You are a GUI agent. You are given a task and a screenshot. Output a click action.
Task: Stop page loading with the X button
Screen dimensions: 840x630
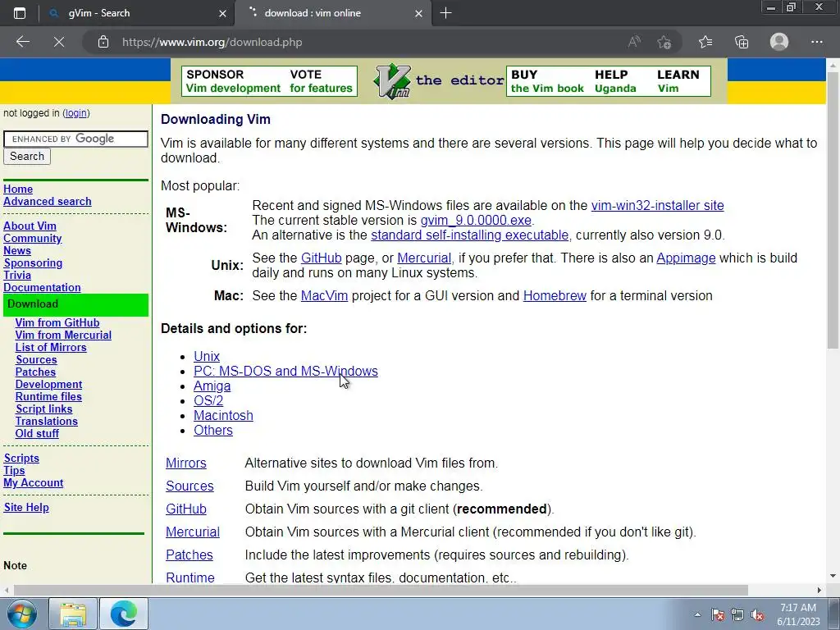pyautogui.click(x=59, y=42)
